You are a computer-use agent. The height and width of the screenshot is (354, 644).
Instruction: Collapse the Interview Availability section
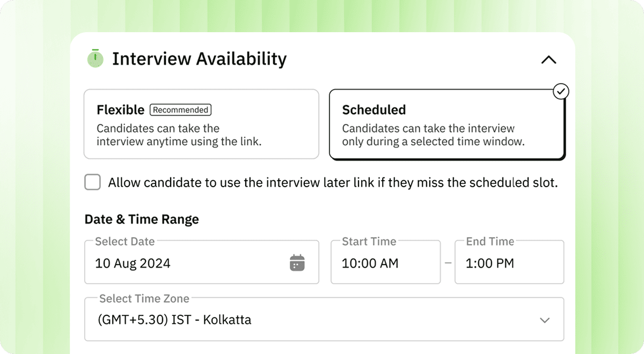tap(548, 60)
